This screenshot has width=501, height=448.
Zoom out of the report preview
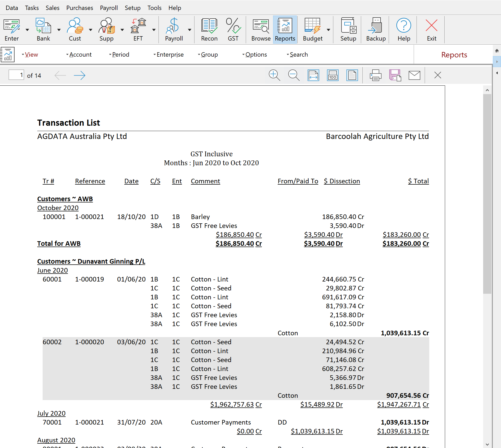294,75
